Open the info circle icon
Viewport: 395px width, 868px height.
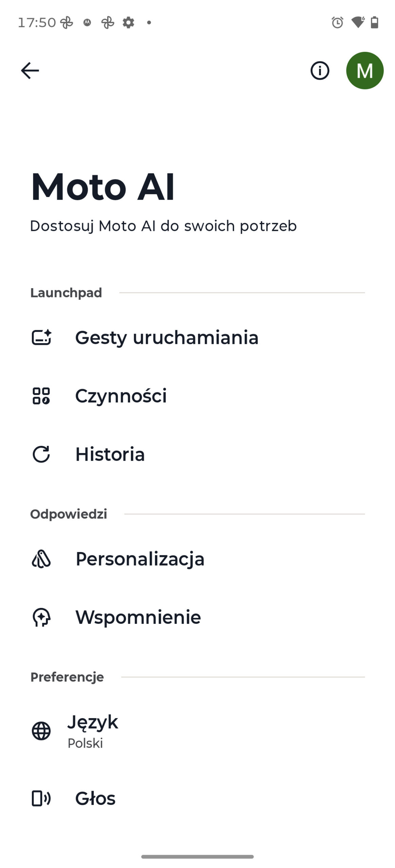point(320,71)
